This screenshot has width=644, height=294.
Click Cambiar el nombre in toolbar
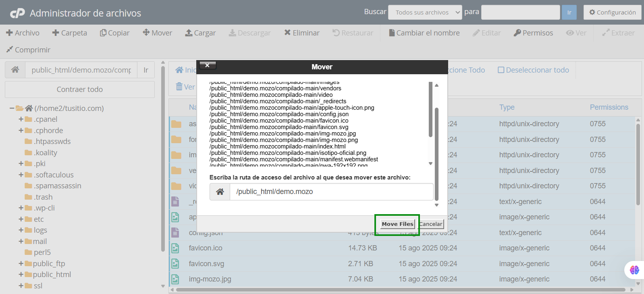pyautogui.click(x=424, y=33)
